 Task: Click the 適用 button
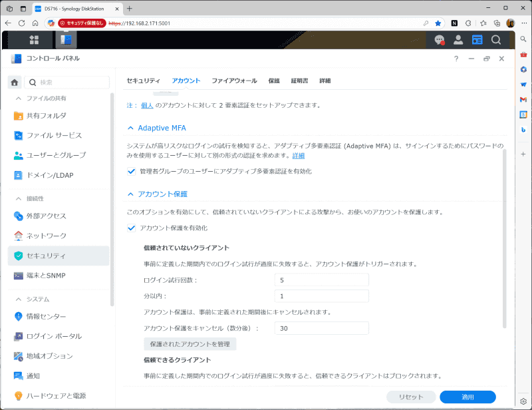[467, 395]
